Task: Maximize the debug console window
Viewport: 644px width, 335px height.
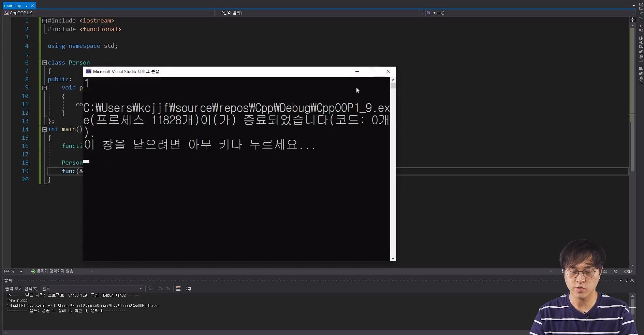Action: pos(372,72)
